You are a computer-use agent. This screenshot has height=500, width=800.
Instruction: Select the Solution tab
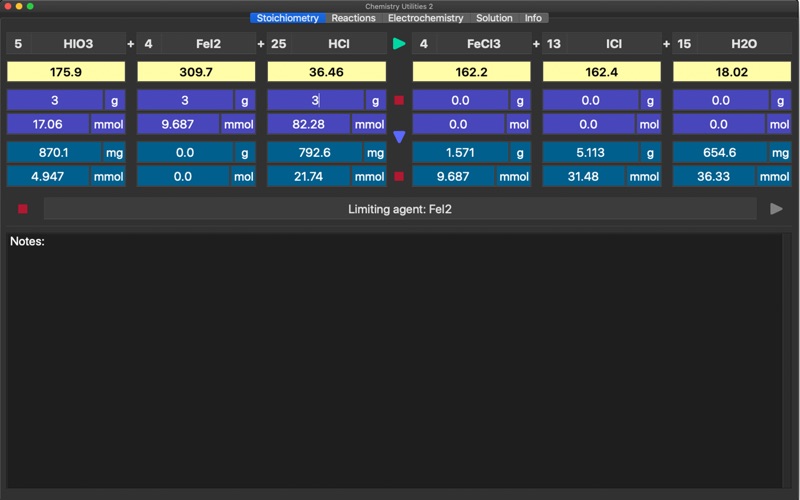[x=494, y=18]
